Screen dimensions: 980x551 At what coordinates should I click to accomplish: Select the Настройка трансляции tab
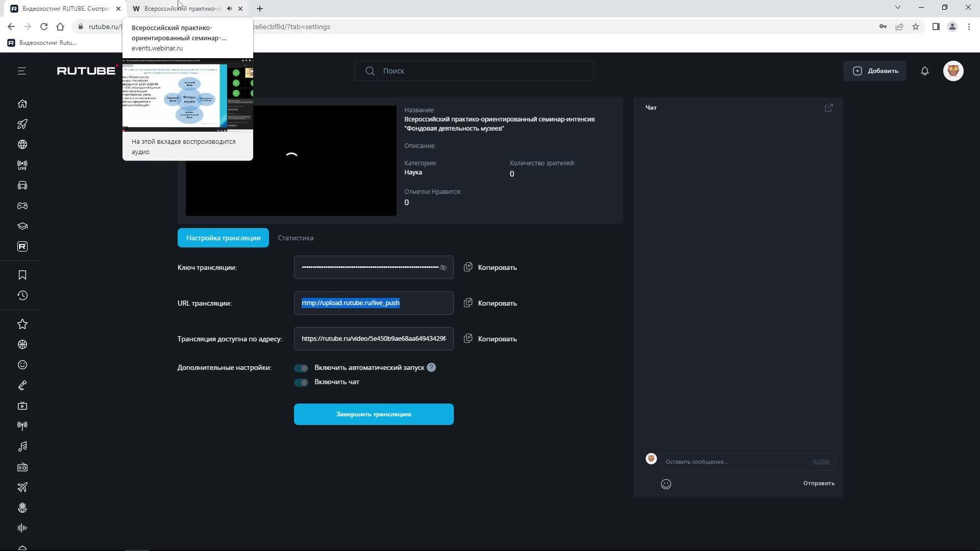tap(223, 238)
